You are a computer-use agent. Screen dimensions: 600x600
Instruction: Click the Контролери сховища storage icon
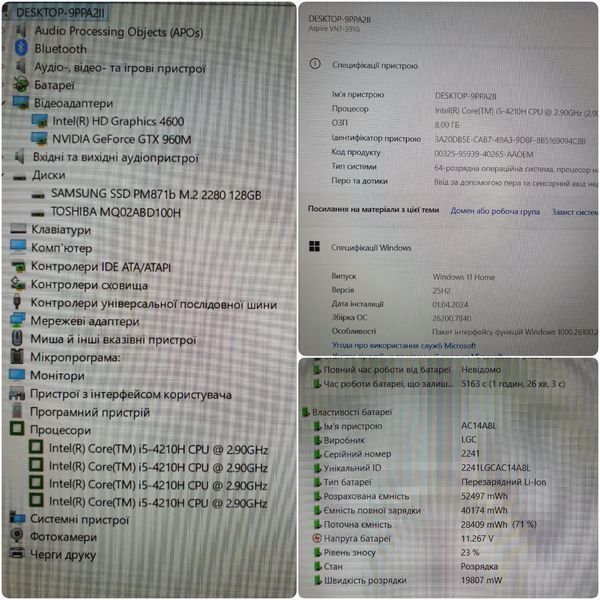click(18, 284)
